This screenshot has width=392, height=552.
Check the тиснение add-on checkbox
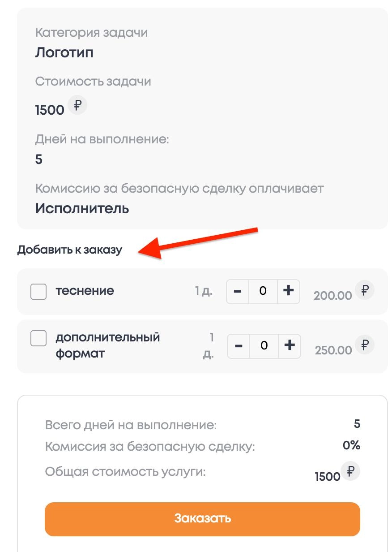click(38, 292)
